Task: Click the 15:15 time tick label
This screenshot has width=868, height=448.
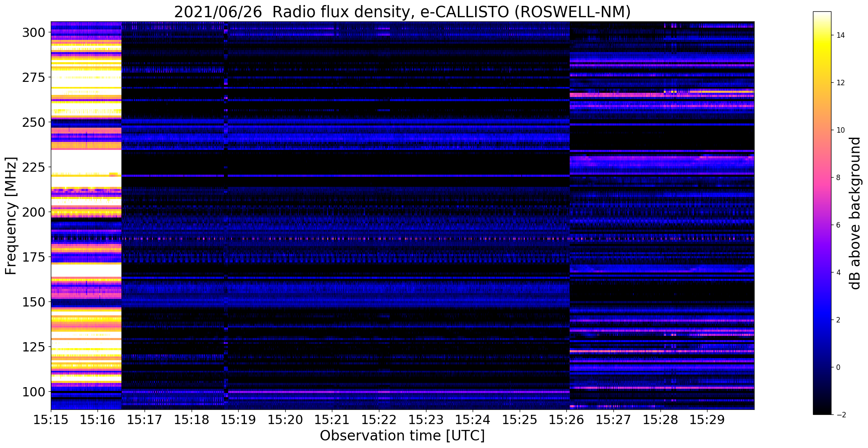Action: [x=51, y=419]
